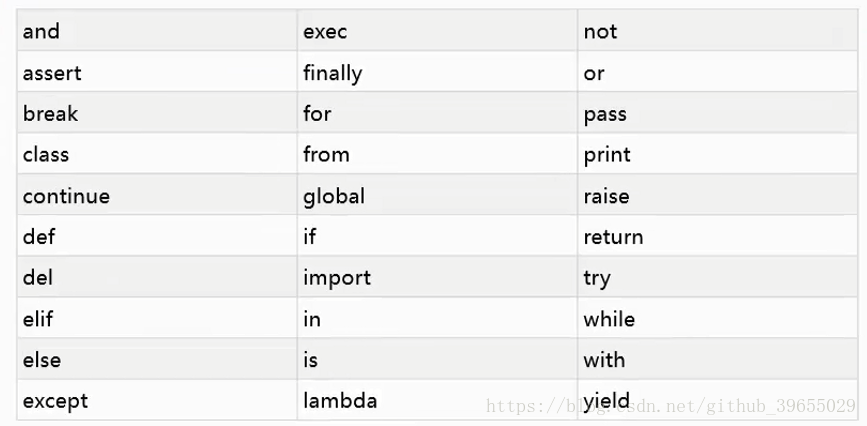867x426 pixels.
Task: Select the word 'print'
Action: click(x=607, y=155)
